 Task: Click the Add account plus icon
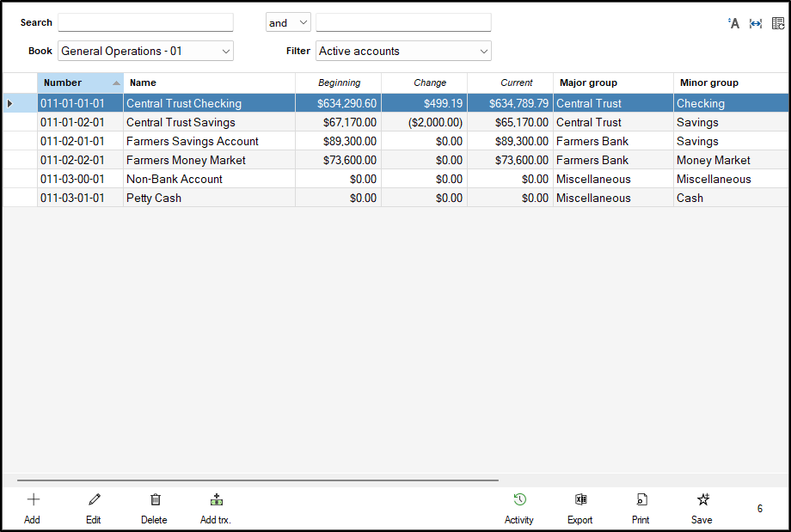pyautogui.click(x=33, y=499)
